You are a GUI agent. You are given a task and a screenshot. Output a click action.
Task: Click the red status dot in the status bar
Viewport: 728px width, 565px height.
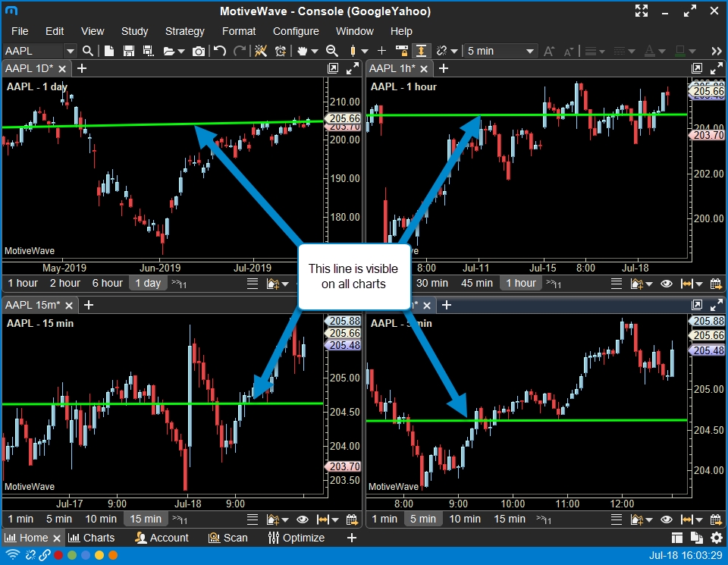58,555
